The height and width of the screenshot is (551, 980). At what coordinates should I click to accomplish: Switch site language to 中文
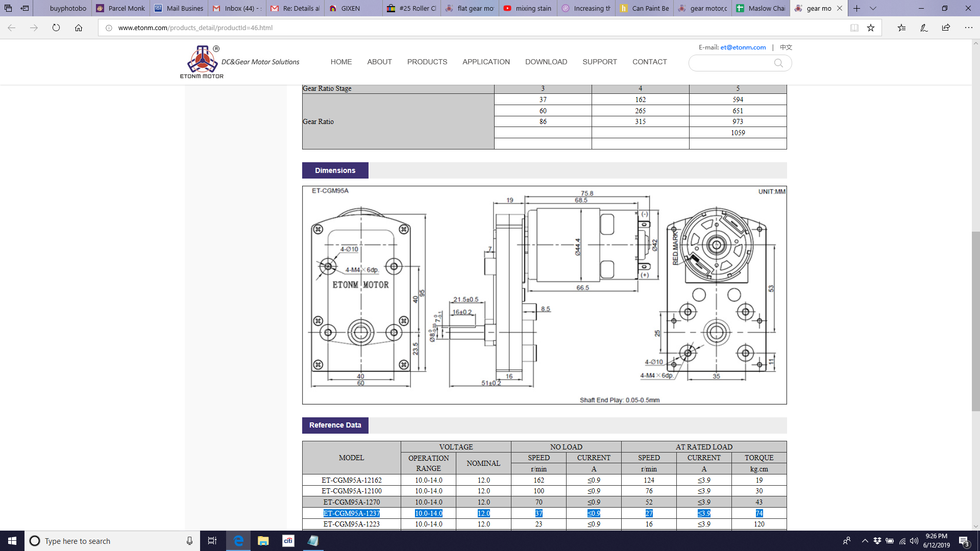[786, 47]
